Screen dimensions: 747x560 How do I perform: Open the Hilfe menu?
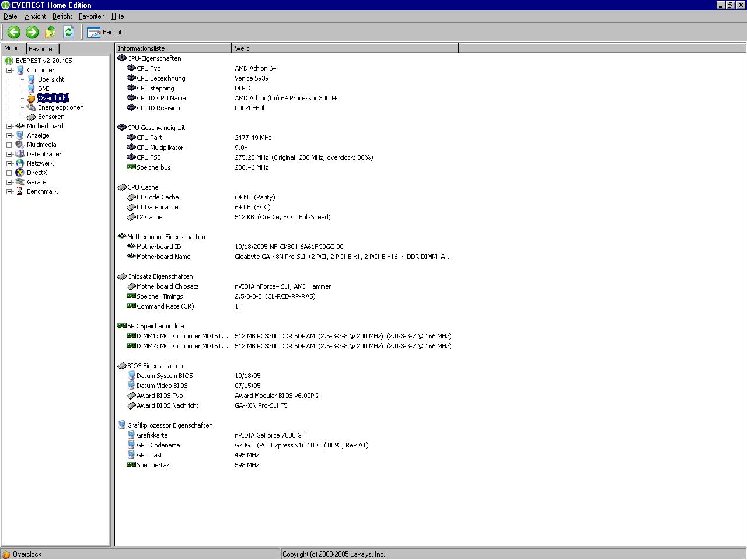pos(117,16)
